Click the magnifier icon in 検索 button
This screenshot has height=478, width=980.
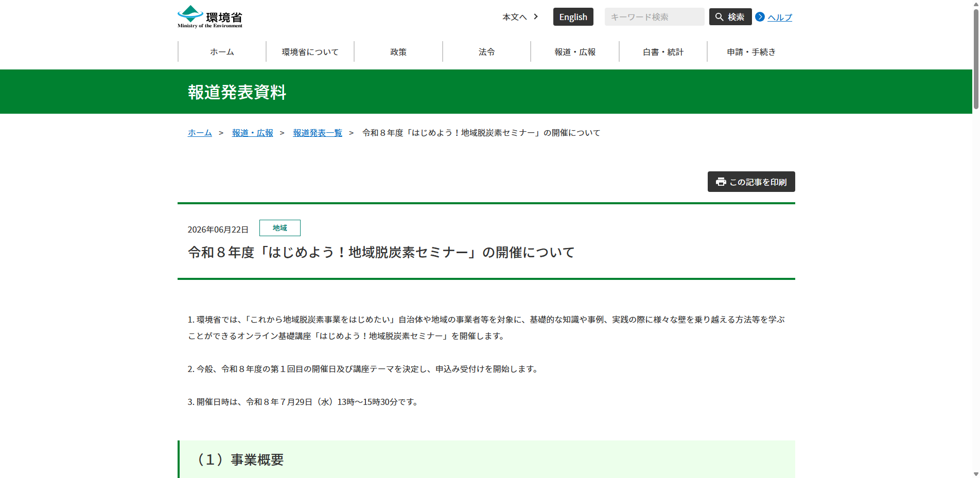coord(719,17)
